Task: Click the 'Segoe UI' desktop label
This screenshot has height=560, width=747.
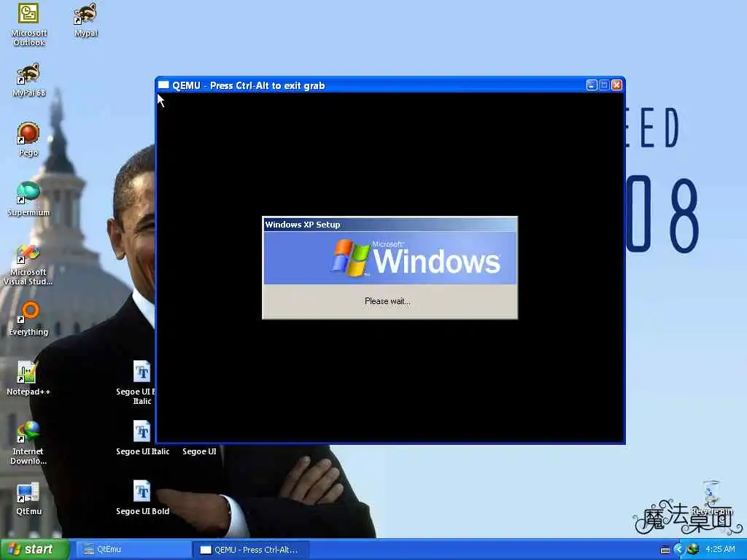Action: pos(199,451)
